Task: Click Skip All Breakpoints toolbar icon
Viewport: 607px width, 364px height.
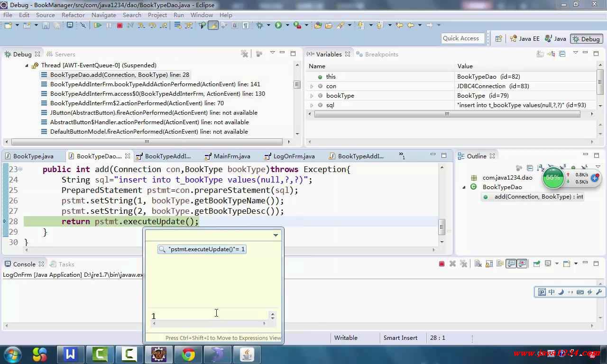Action: (x=83, y=25)
